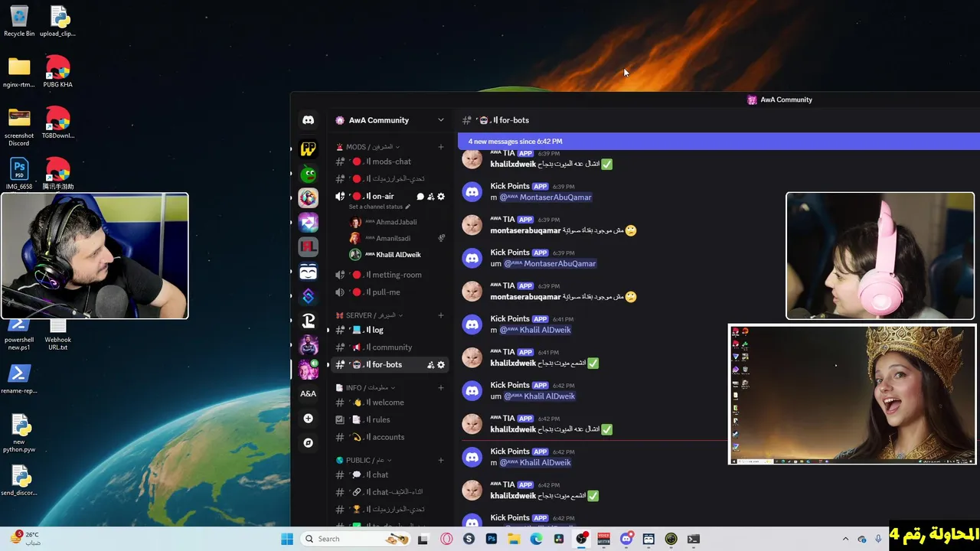This screenshot has height=551, width=980.
Task: Click the Add a Server plus icon
Action: [x=308, y=419]
